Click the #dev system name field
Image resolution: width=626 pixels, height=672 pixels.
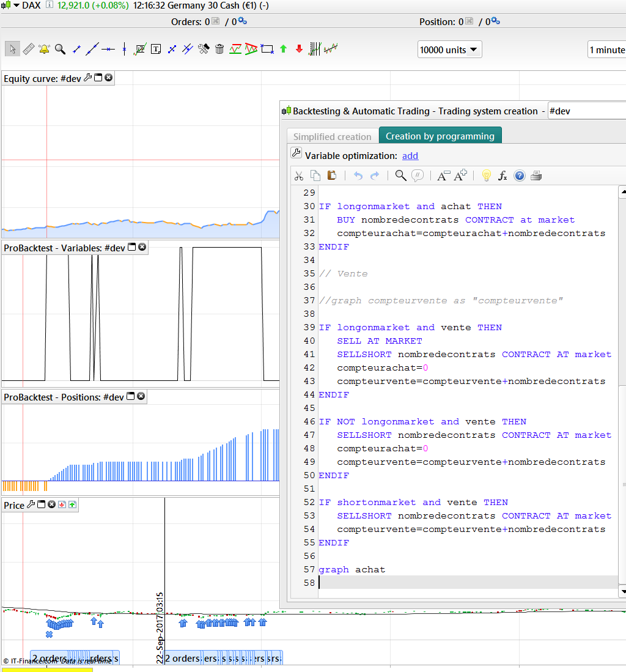click(586, 111)
